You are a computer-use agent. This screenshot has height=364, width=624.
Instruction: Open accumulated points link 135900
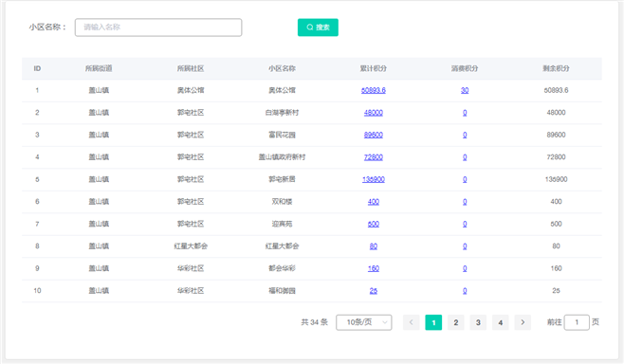374,179
